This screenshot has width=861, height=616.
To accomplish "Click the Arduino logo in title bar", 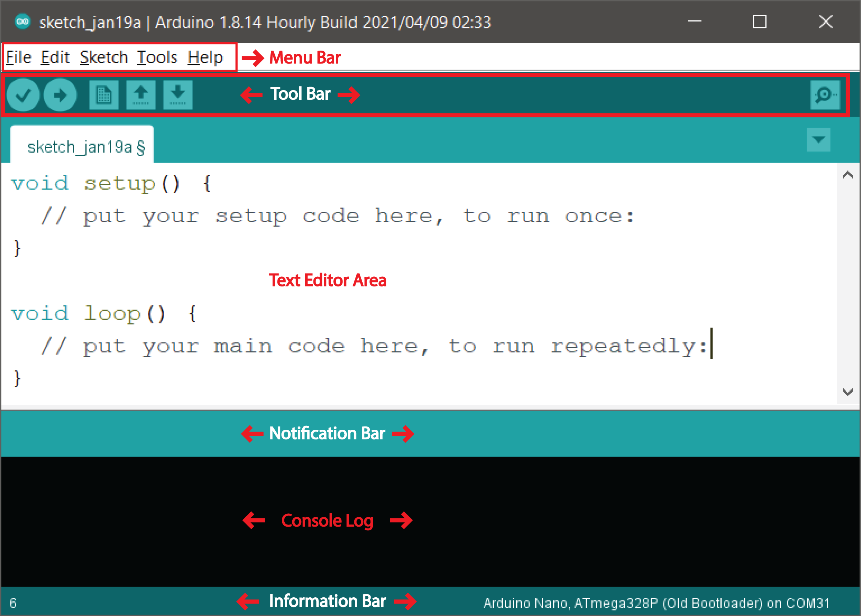I will pos(22,22).
